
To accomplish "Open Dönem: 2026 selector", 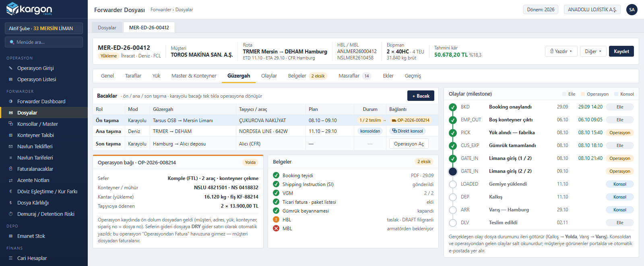I will coord(541,10).
